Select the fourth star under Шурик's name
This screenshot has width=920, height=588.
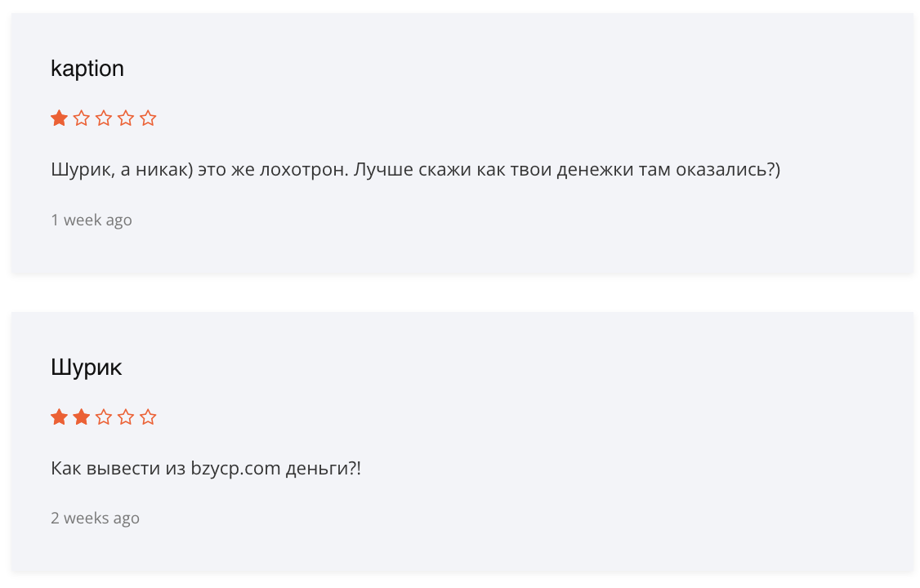click(125, 416)
